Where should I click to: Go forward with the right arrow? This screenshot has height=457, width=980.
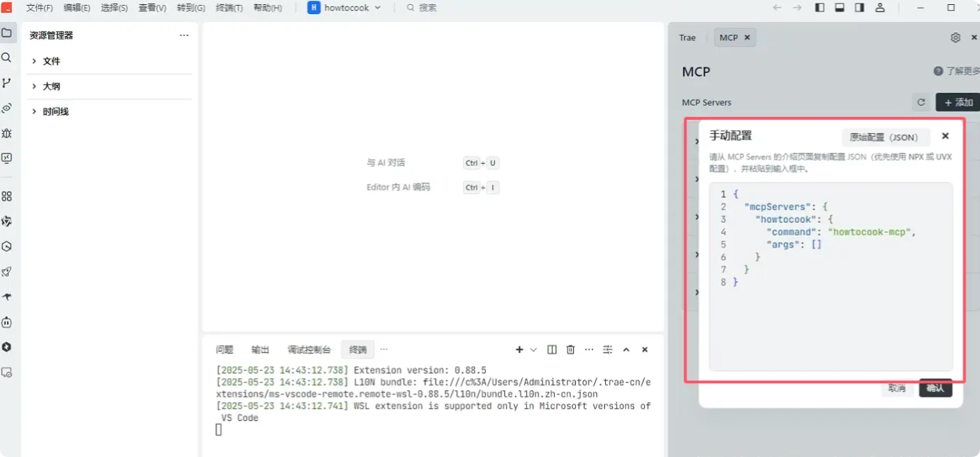[797, 8]
